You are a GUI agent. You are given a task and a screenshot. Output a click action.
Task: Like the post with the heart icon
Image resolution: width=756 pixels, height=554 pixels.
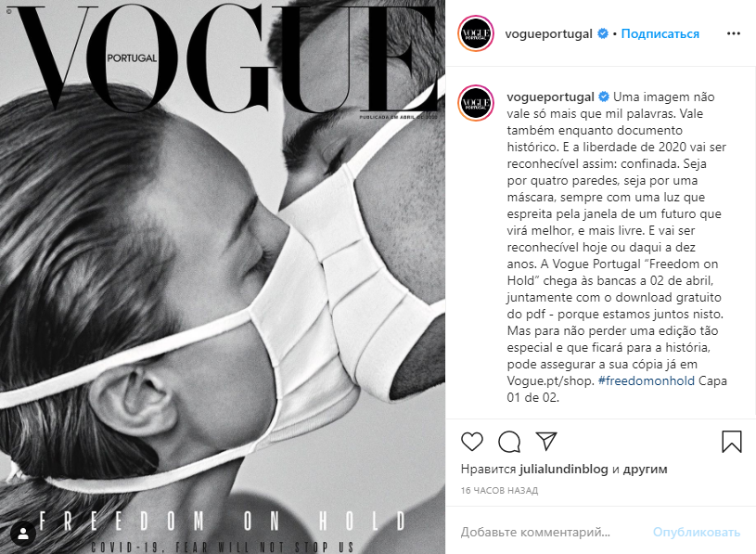tap(471, 442)
